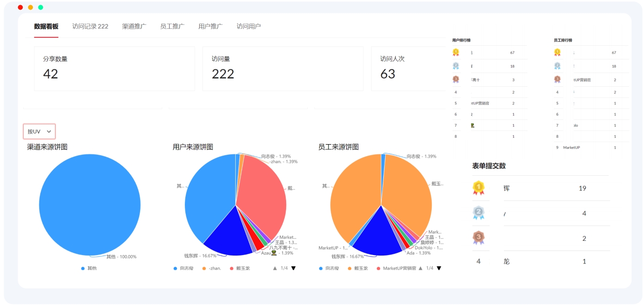Viewport: 644px width, 305px height.
Task: Go to next legend page in 用户来源饼图
Action: tap(293, 268)
